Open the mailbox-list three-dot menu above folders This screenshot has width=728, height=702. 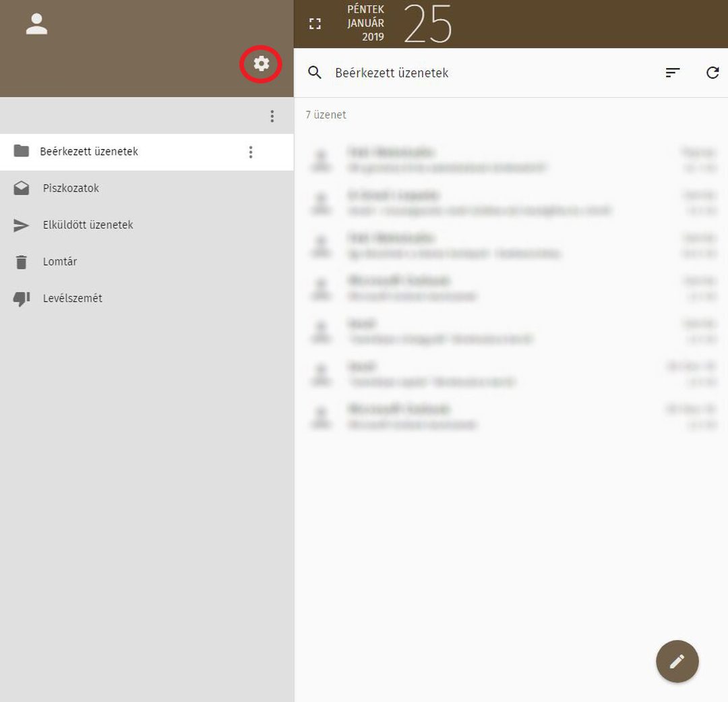[x=272, y=116]
